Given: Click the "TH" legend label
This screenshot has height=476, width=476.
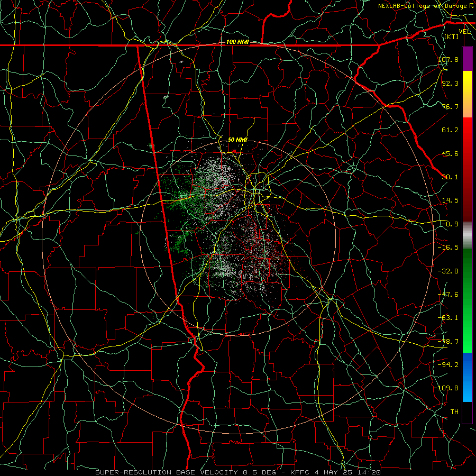Looking at the screenshot, I should (x=454, y=412).
